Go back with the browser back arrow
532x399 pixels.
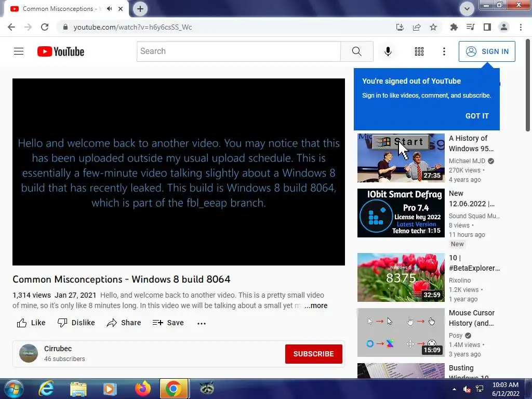pos(11,27)
